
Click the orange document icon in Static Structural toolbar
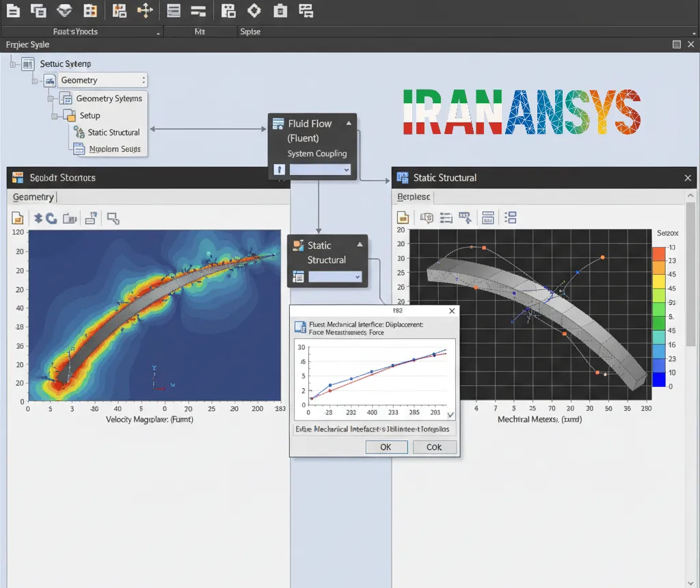403,217
